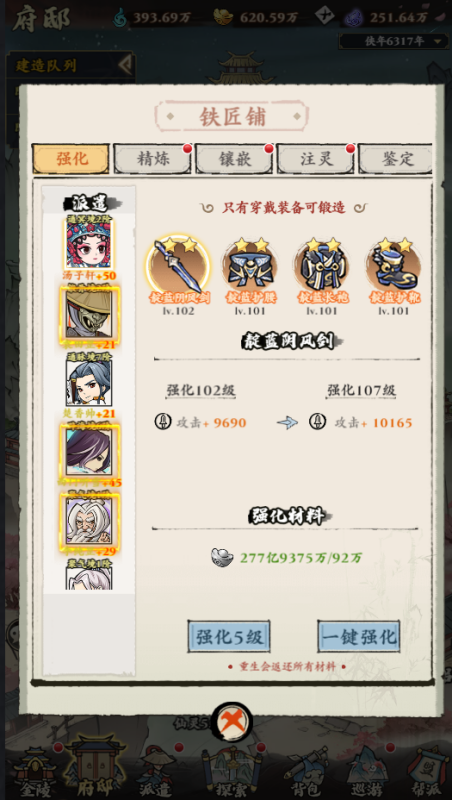The width and height of the screenshot is (452, 800).
Task: Open 背包 in the bottom navigation
Action: coord(307,772)
